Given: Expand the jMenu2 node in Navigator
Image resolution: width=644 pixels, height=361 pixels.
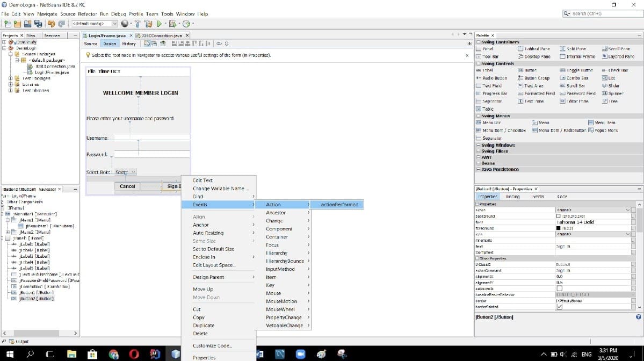Looking at the screenshot, I should [9, 232].
